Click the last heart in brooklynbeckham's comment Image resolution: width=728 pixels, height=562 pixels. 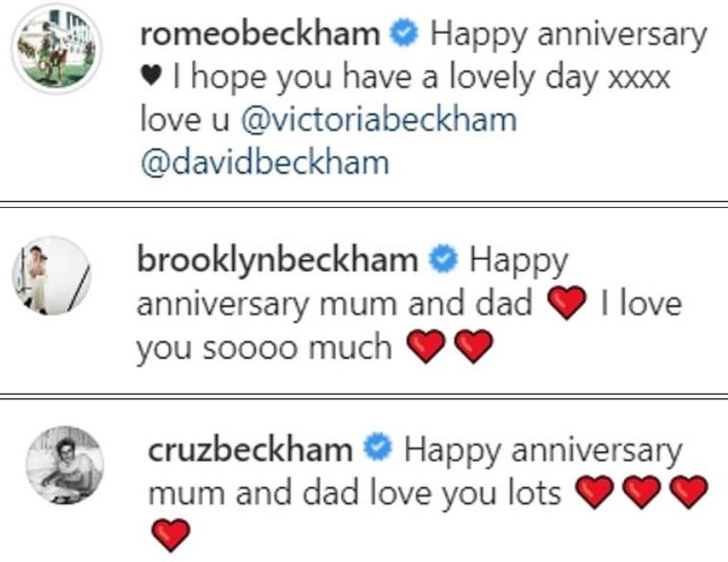472,347
